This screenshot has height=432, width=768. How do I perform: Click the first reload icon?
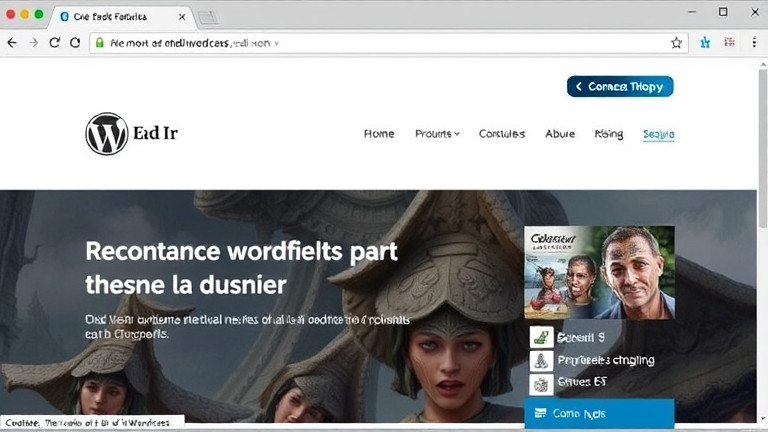click(x=54, y=43)
